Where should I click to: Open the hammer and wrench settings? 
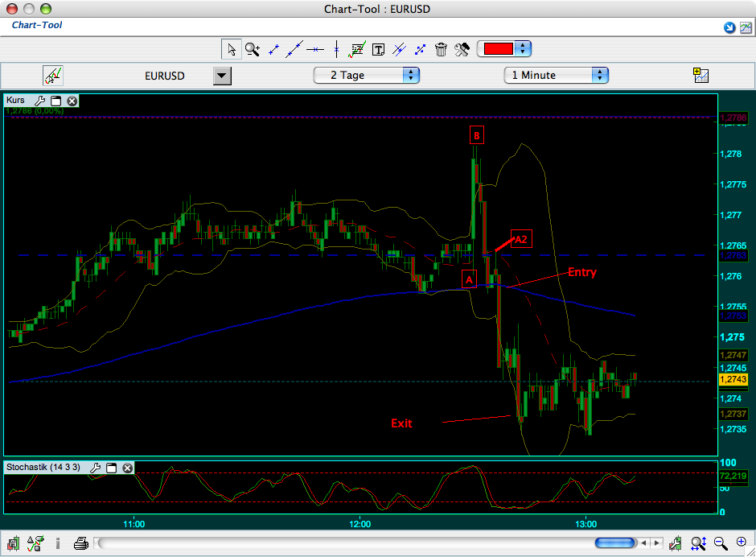point(462,49)
